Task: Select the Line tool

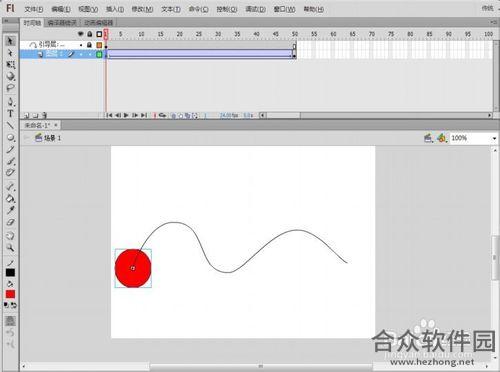Action: [10, 125]
